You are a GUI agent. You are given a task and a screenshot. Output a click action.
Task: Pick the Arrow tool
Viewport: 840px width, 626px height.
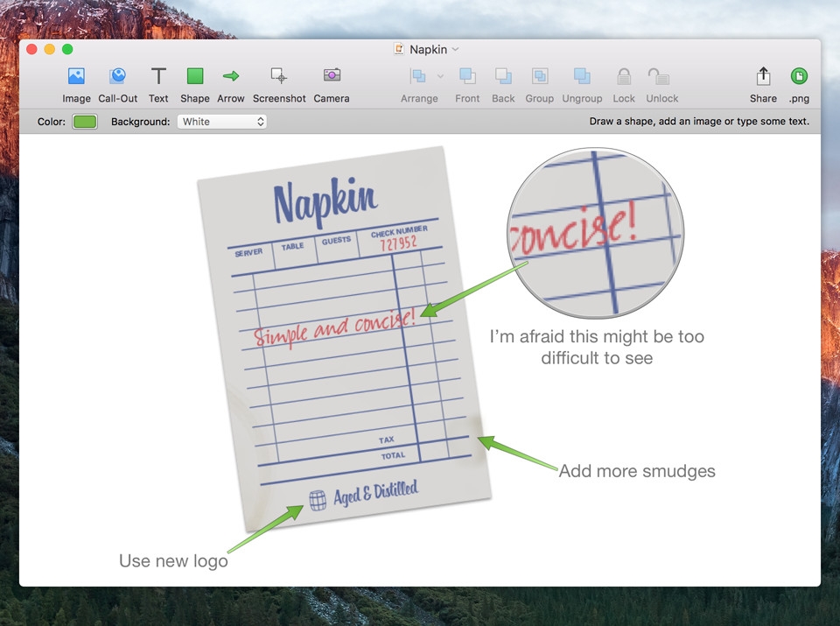point(231,76)
